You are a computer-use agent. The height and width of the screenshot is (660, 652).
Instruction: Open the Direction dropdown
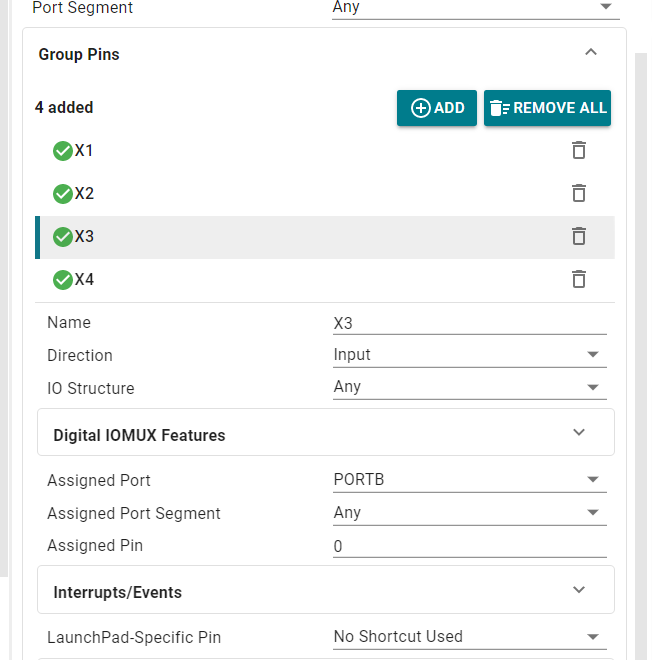coord(469,355)
